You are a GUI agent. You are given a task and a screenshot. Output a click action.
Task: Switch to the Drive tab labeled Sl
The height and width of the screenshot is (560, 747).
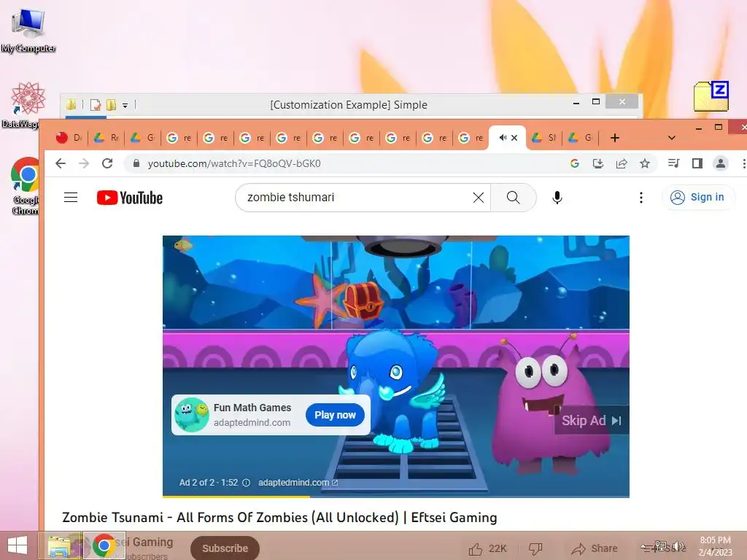coord(544,138)
